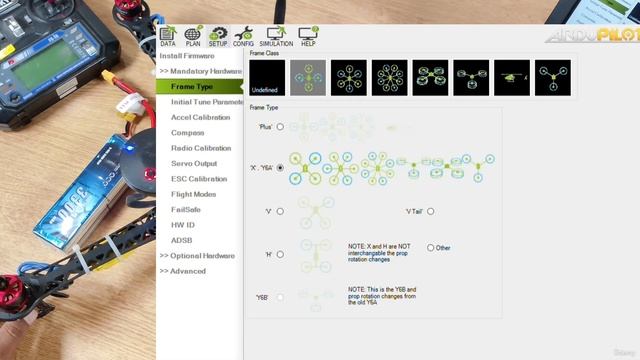Click the SETUP gears icon
The image size is (640, 360).
point(218,36)
